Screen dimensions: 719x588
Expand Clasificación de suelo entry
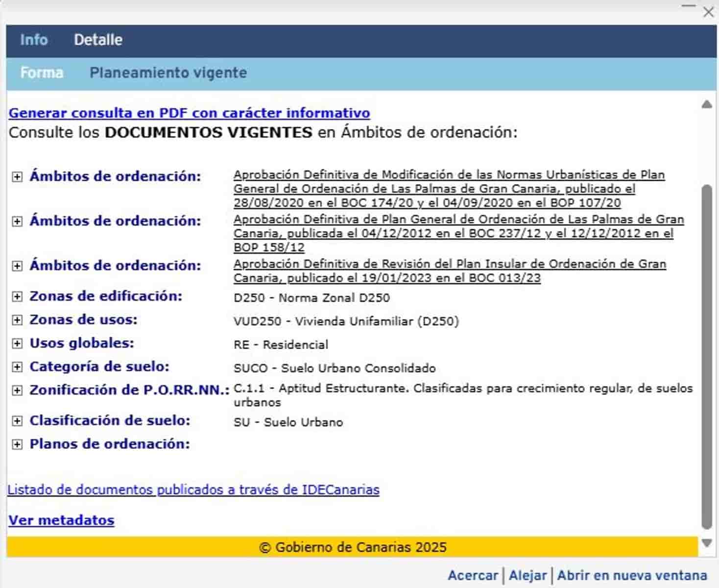coord(17,421)
